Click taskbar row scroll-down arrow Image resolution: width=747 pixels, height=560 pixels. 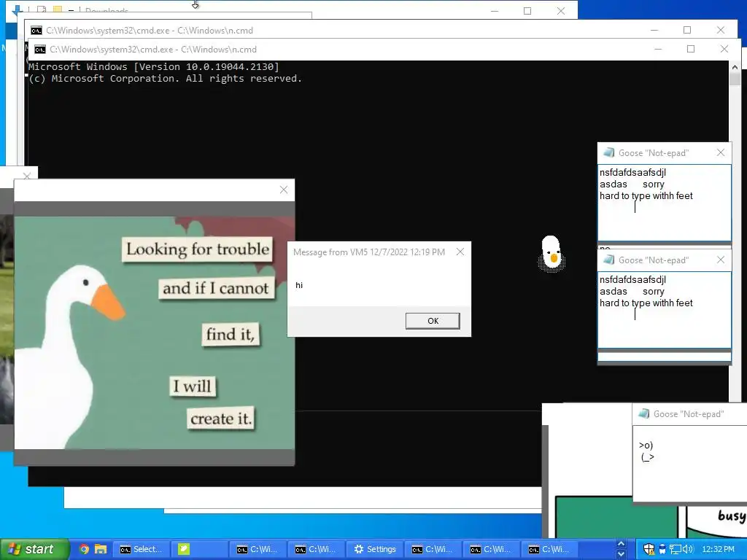click(621, 554)
